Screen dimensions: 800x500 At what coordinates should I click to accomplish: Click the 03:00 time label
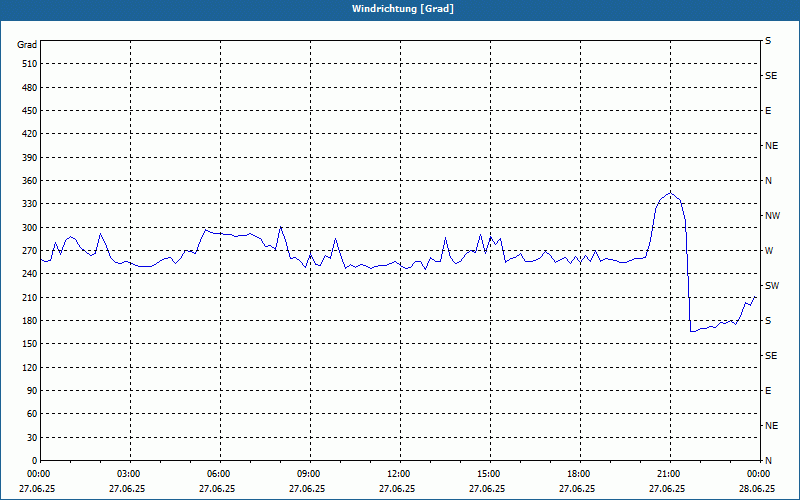click(x=129, y=474)
